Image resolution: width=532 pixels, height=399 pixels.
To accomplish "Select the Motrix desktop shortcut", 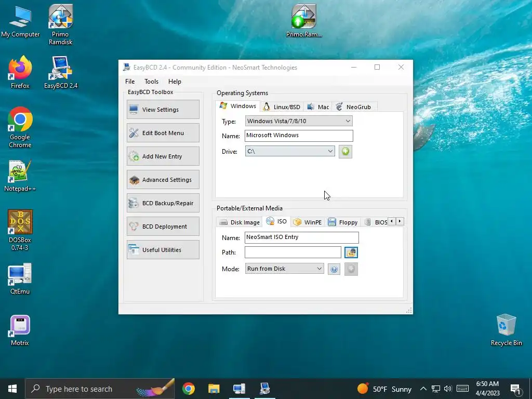I will 20,330.
